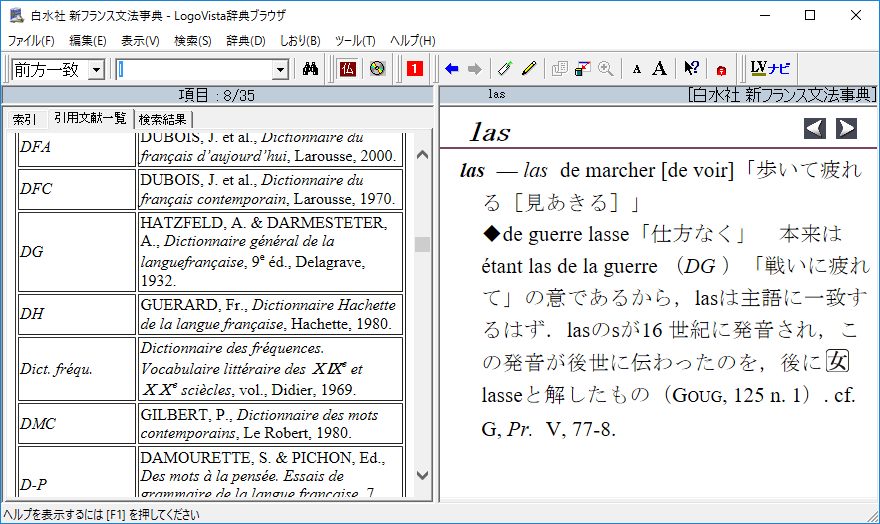The width and height of the screenshot is (880, 524).
Task: Open the ファイル(F) menu
Action: pyautogui.click(x=31, y=40)
